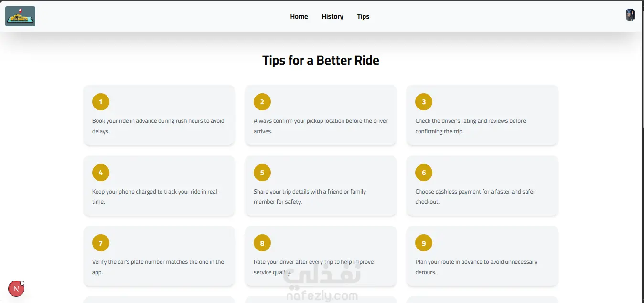Select the number 3 tip badge
Screen dimensions: 644x303
coord(424,102)
